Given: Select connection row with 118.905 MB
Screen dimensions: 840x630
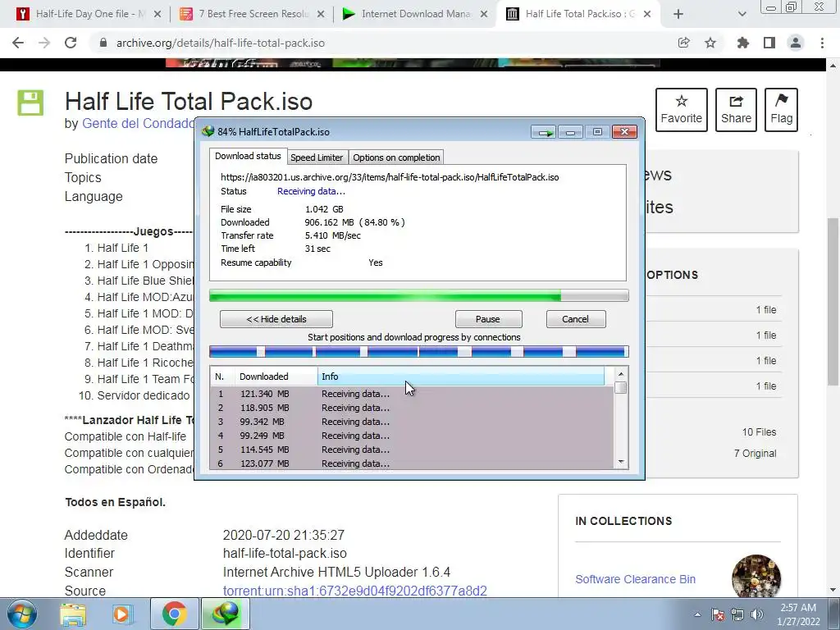Looking at the screenshot, I should click(x=412, y=408).
